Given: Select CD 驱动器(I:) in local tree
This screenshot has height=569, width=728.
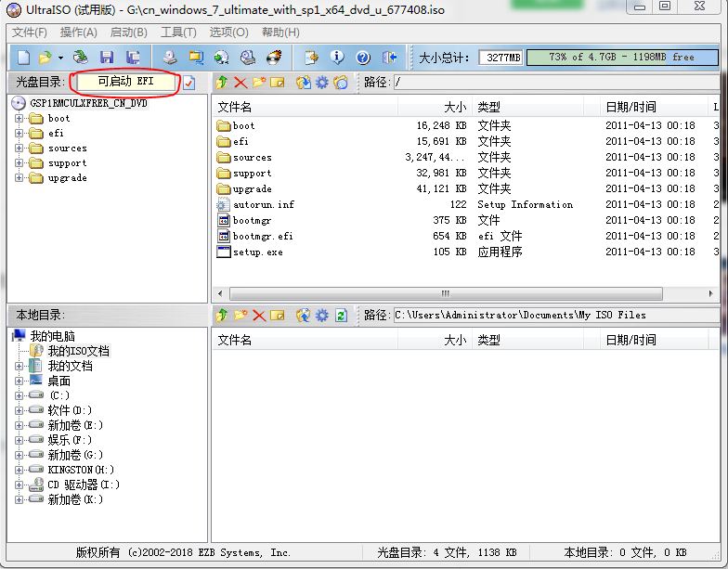Looking at the screenshot, I should pos(84,485).
